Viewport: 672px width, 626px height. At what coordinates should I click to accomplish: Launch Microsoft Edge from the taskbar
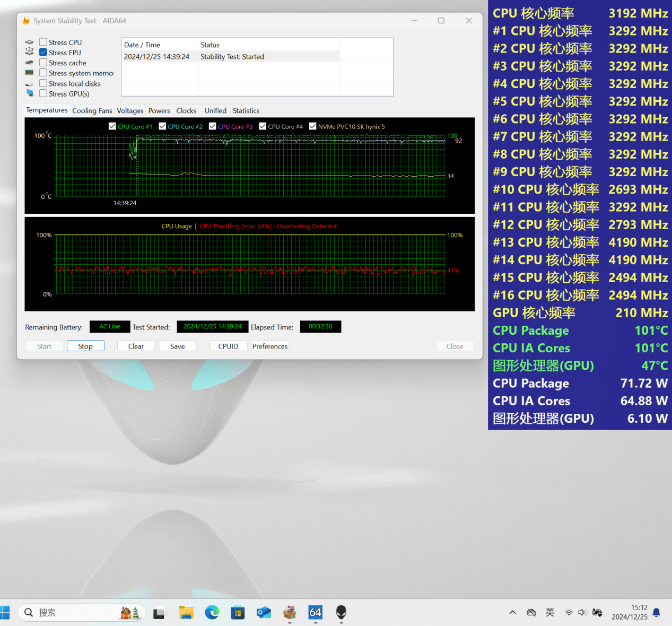212,613
